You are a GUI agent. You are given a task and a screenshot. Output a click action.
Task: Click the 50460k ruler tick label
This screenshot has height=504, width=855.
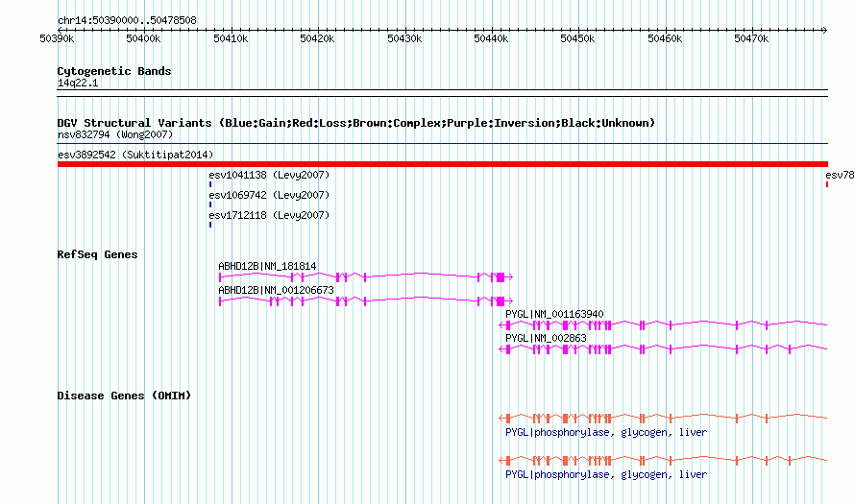click(665, 38)
